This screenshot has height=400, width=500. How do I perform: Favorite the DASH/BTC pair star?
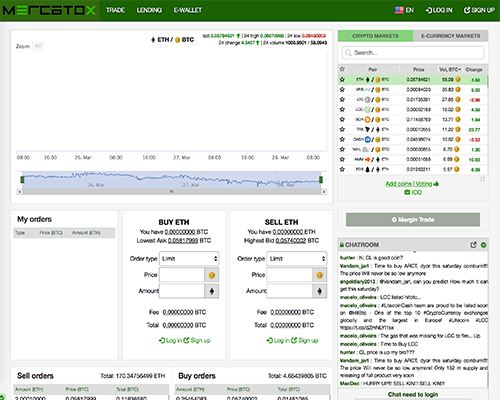[x=342, y=139]
